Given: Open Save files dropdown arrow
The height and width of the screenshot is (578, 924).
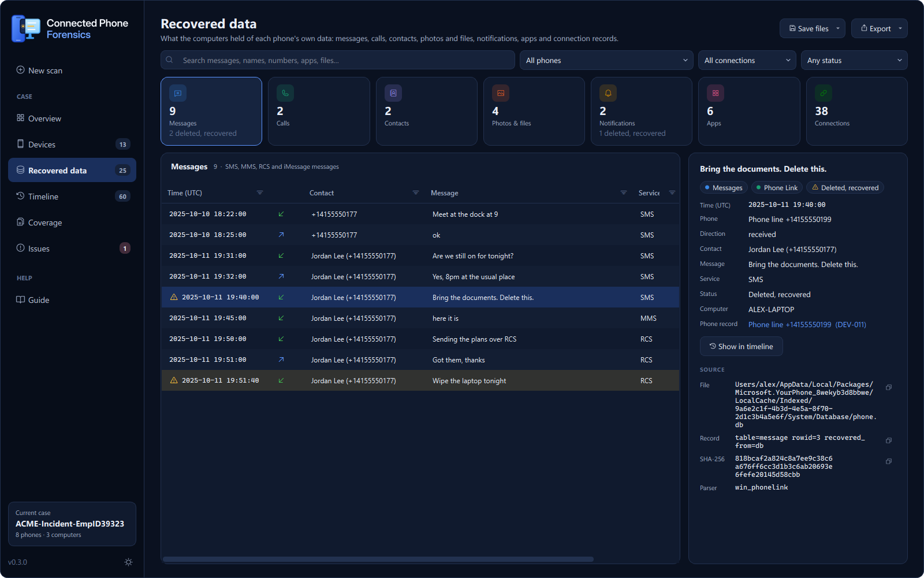Looking at the screenshot, I should (838, 28).
